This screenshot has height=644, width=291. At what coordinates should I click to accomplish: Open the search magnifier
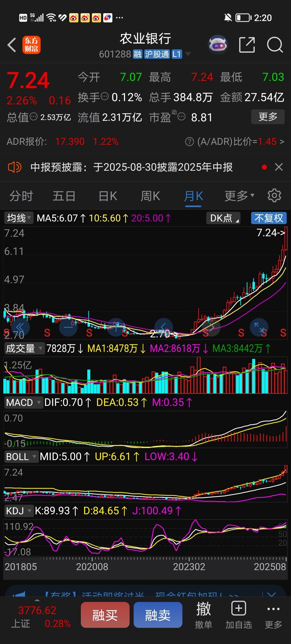(x=275, y=45)
